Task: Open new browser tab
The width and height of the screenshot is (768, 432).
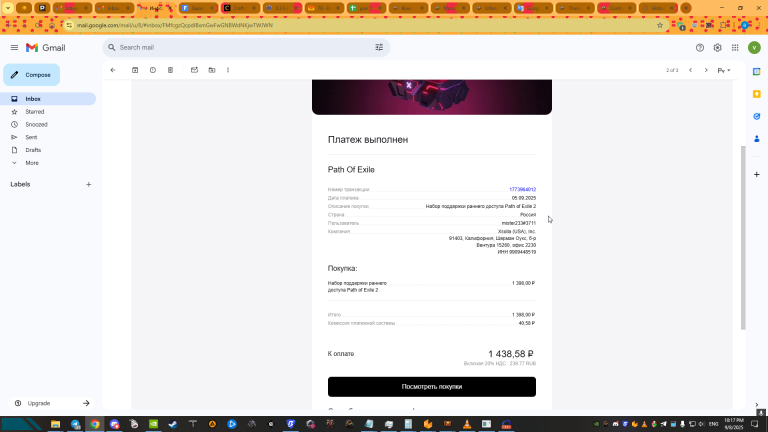Action: coord(686,8)
